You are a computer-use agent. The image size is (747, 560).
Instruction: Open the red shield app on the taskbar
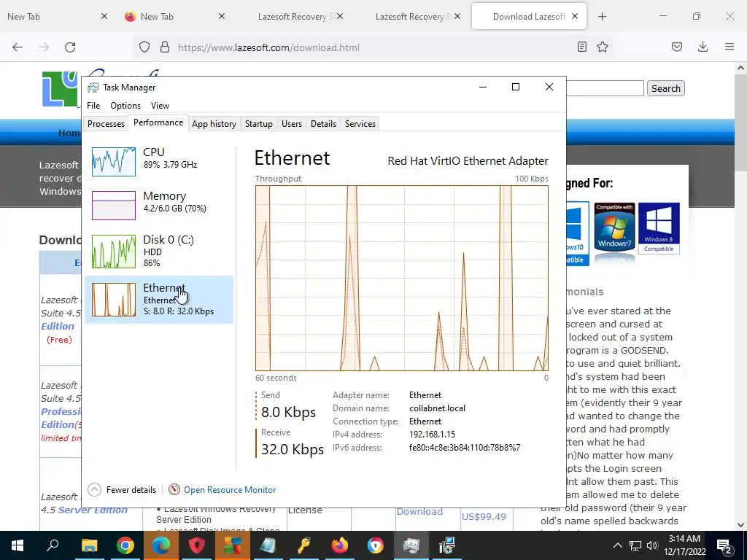point(197,545)
